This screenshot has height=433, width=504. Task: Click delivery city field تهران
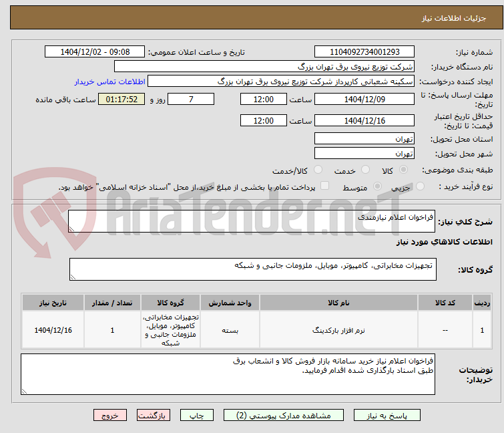pyautogui.click(x=364, y=154)
